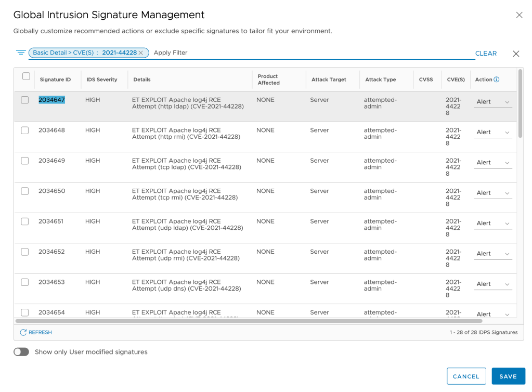Click the Action column info icon
This screenshot has width=532, height=392.
tap(497, 80)
